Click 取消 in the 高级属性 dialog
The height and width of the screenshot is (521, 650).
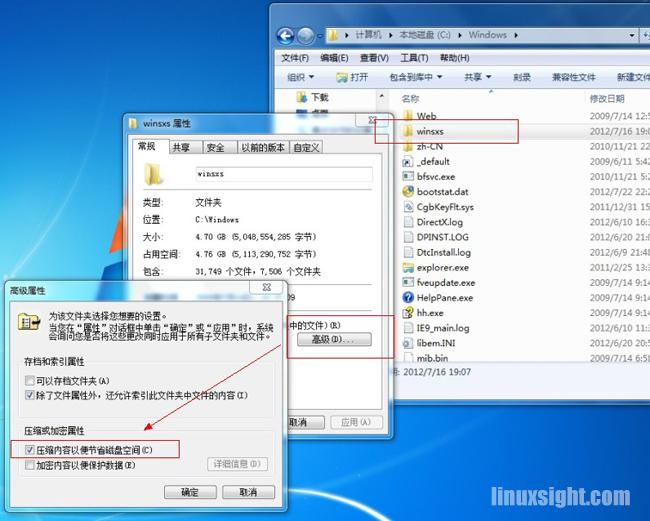point(248,492)
